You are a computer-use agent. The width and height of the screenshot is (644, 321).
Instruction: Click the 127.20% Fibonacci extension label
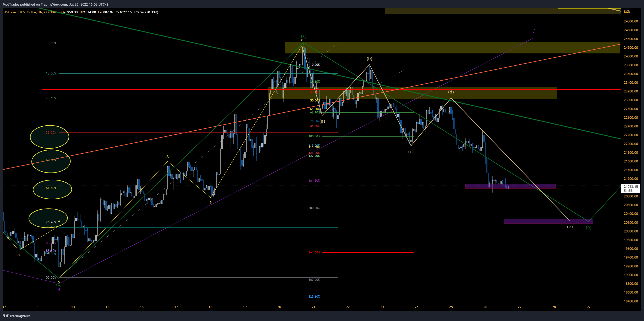click(x=314, y=156)
